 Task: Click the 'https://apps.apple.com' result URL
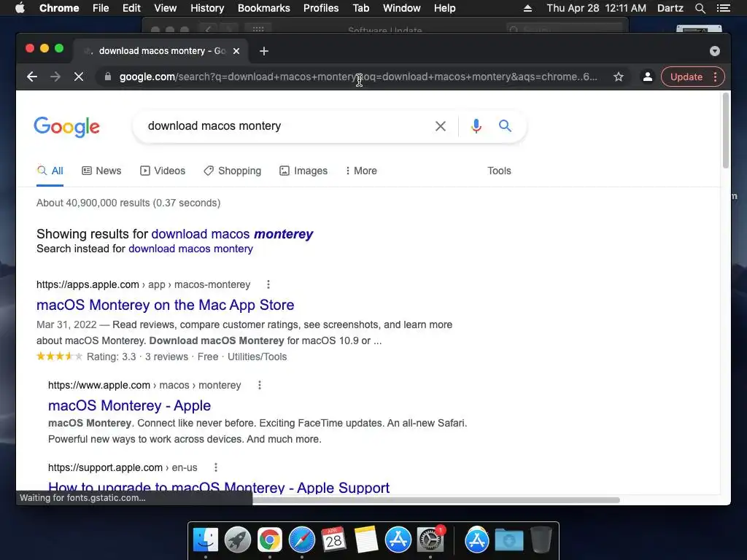(88, 284)
